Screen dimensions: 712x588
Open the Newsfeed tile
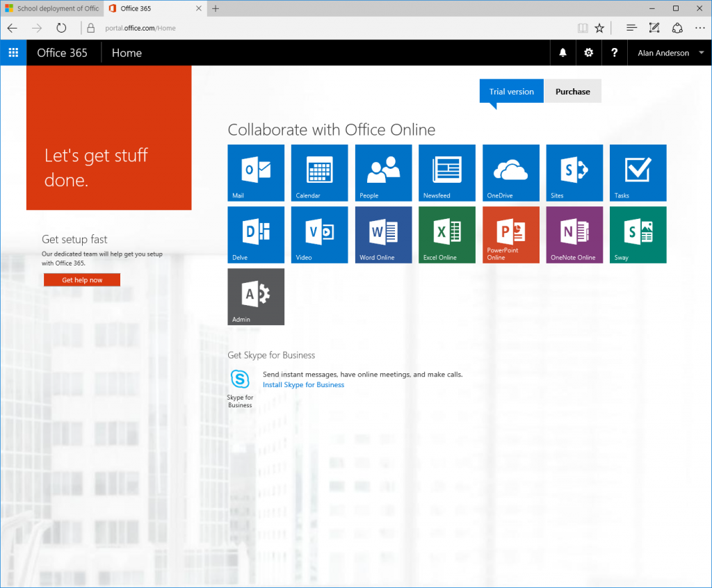447,173
